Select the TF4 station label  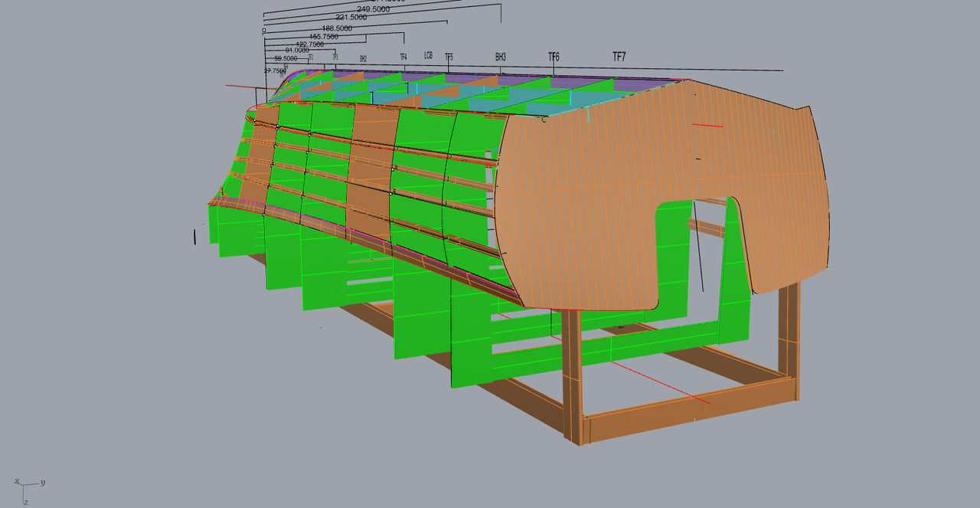[403, 57]
